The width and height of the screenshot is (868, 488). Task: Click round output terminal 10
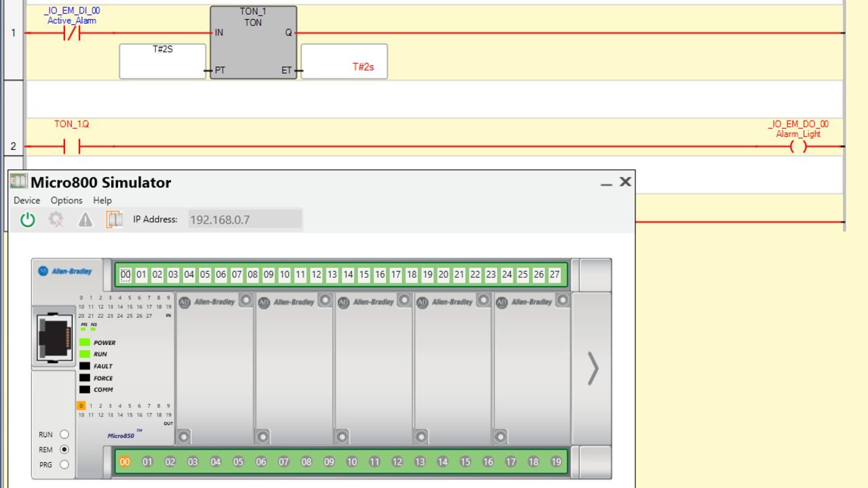point(352,462)
